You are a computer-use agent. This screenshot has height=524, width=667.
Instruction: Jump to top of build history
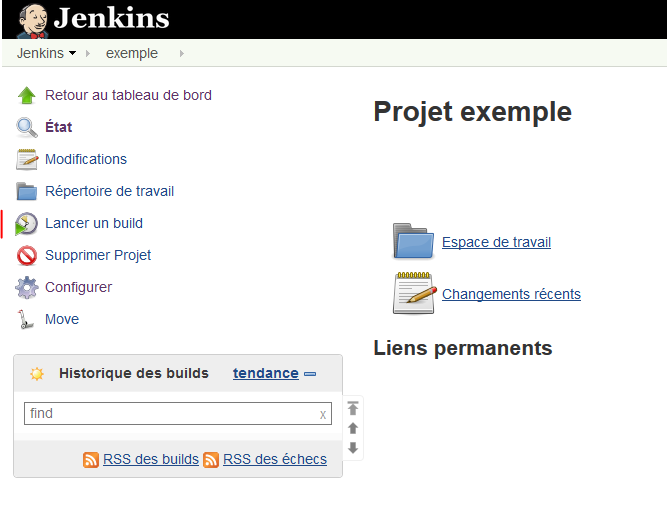point(352,408)
